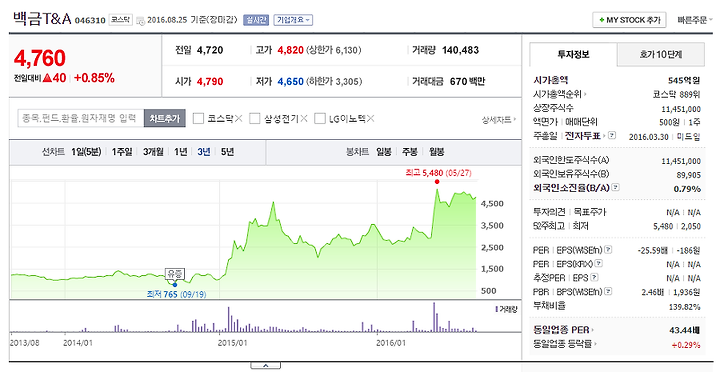Enable the 코스닥 comparison checkbox
The image size is (720, 372).
198,118
